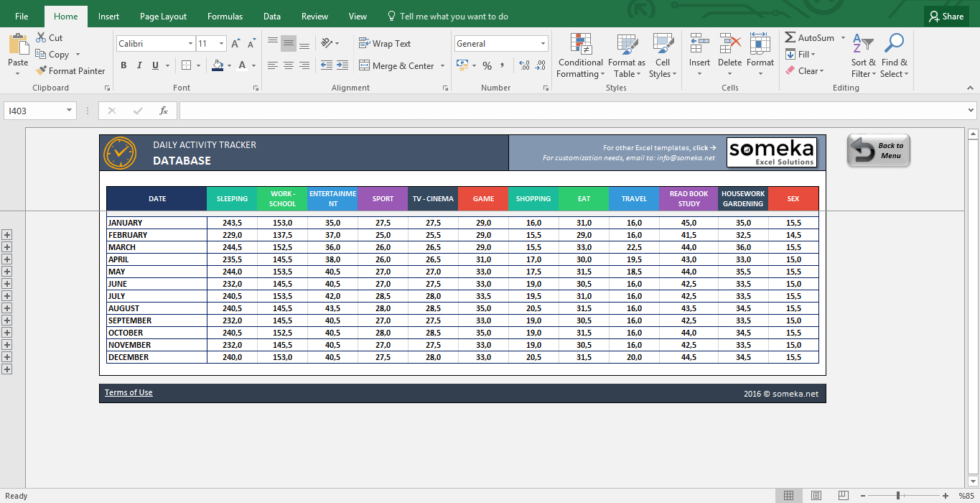Screen dimensions: 980x503
Task: Toggle Italic formatting
Action: [139, 65]
